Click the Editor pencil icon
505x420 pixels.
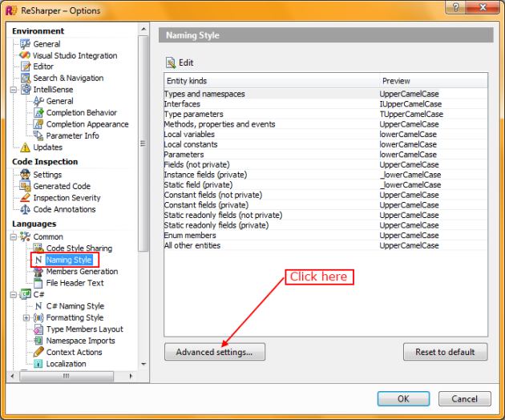[x=26, y=67]
